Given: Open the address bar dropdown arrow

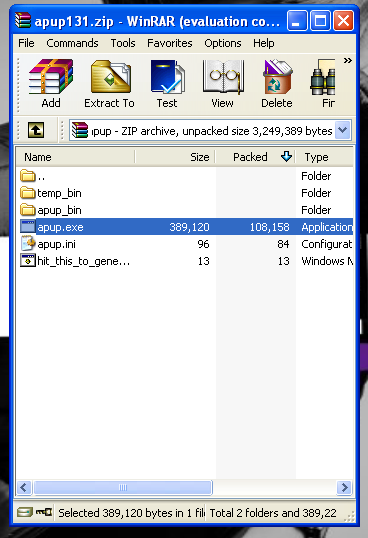Looking at the screenshot, I should (343, 130).
